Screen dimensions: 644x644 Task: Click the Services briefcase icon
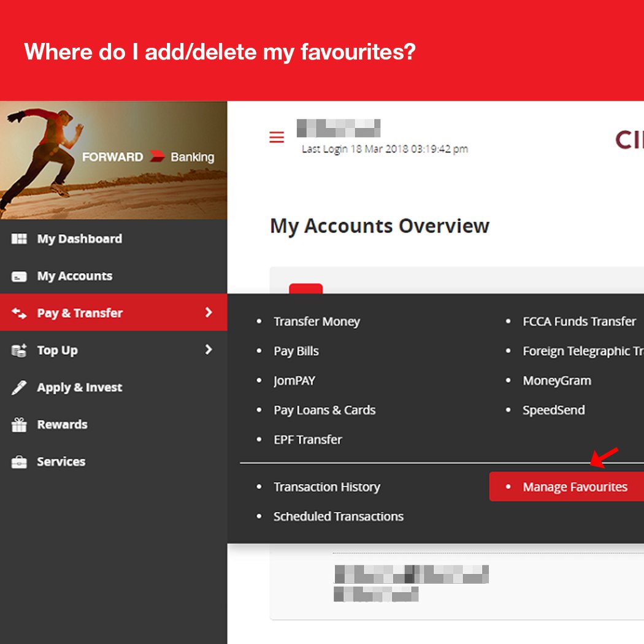pos(19,462)
